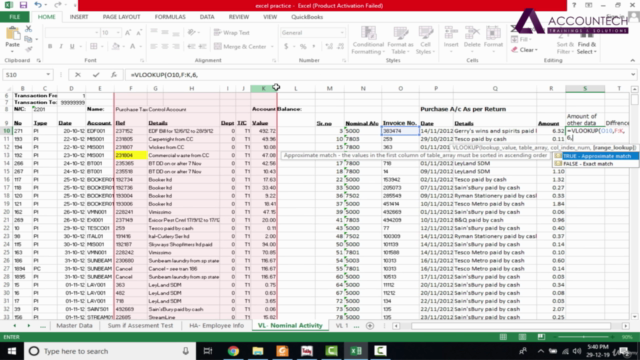
Task: Click Wrap Text button
Action: click(x=231, y=33)
